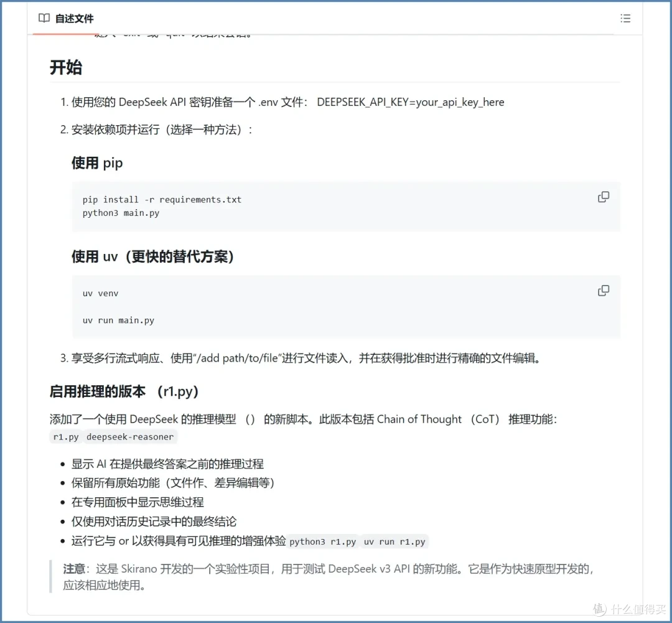672x623 pixels.
Task: Open the README outline list icon
Action: pyautogui.click(x=625, y=18)
